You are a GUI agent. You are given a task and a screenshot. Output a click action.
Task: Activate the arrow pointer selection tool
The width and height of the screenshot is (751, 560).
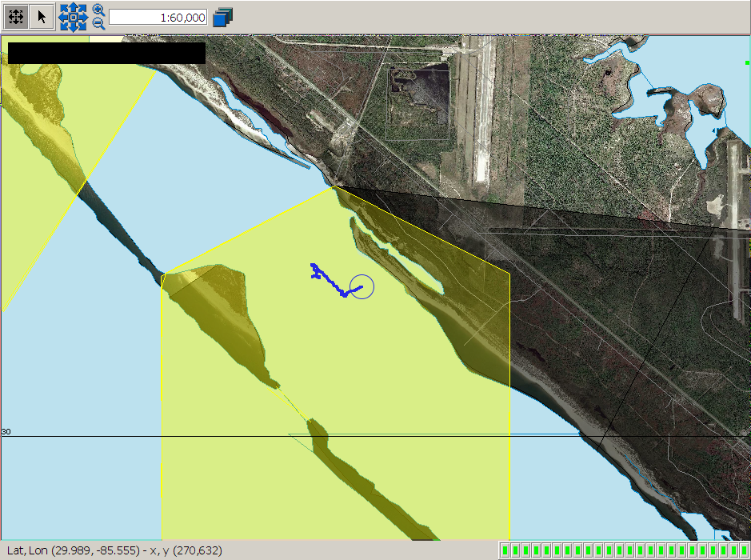[42, 17]
